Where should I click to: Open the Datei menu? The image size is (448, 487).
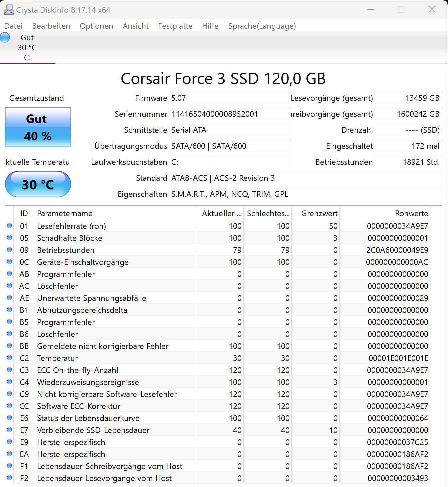point(13,26)
